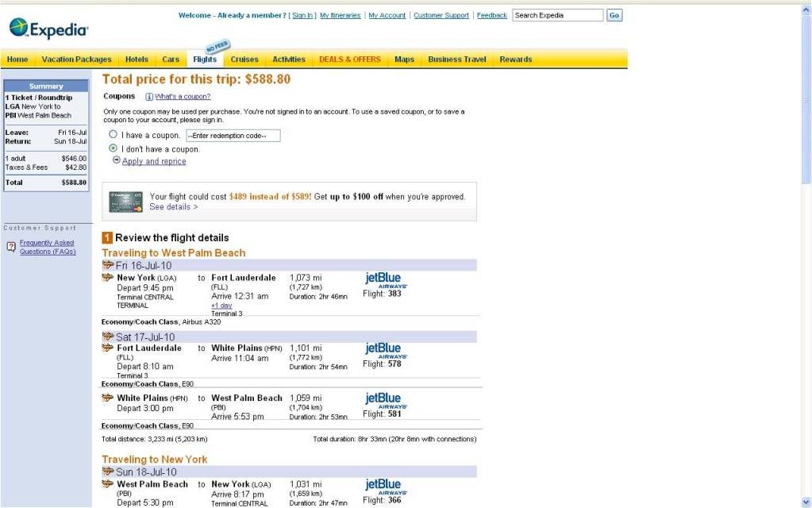Viewport: 812px width, 508px height.
Task: Open the Rewards tab
Action: point(516,60)
